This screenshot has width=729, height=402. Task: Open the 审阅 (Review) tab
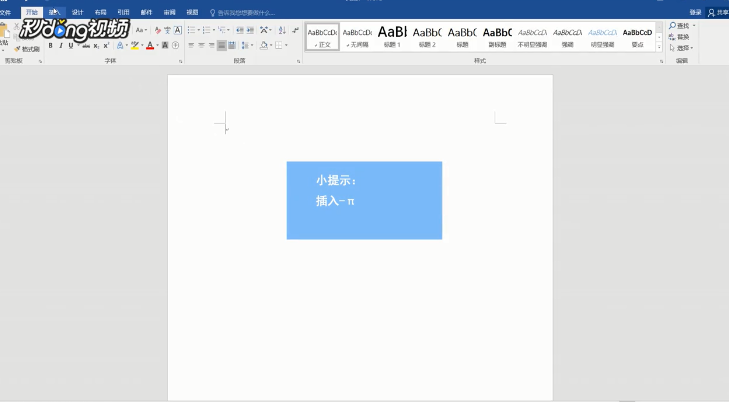click(x=169, y=13)
